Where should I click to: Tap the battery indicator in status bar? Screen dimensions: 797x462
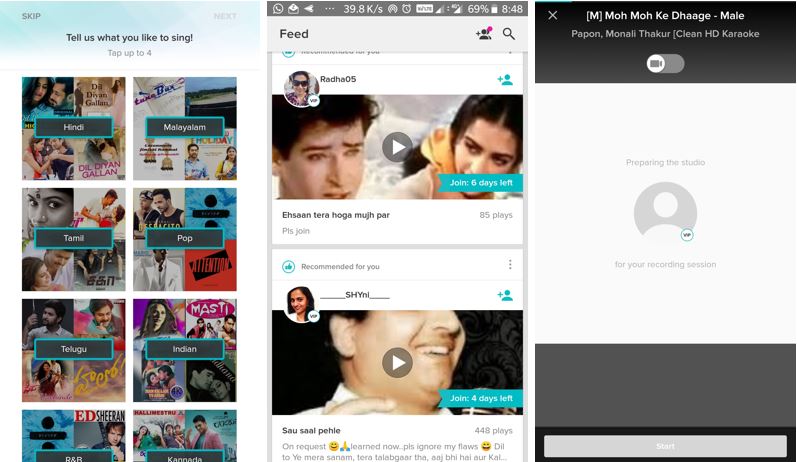494,9
